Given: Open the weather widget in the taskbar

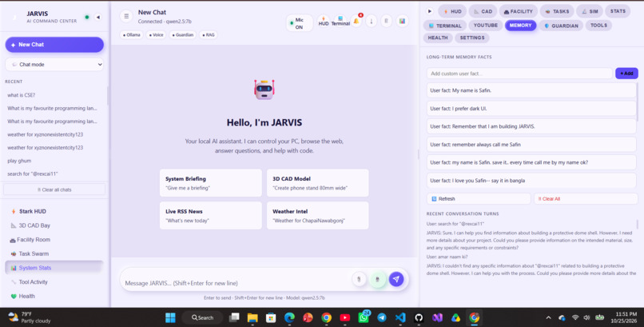Looking at the screenshot, I should pyautogui.click(x=30, y=317).
